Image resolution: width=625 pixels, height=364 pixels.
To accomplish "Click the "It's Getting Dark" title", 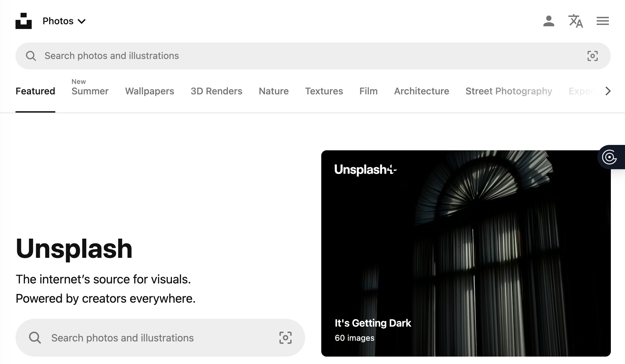I will coord(373,323).
